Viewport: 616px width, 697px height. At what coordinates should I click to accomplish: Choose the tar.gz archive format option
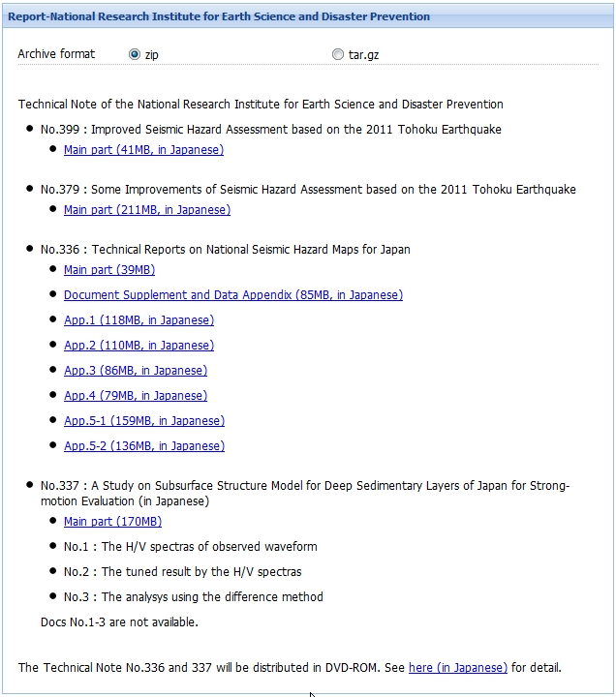337,55
